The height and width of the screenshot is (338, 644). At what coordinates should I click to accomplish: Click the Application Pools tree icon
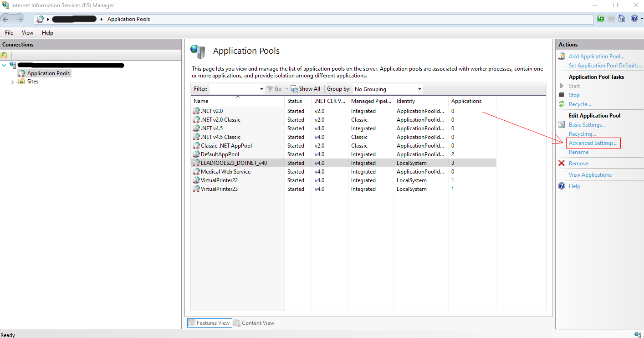[x=21, y=73]
